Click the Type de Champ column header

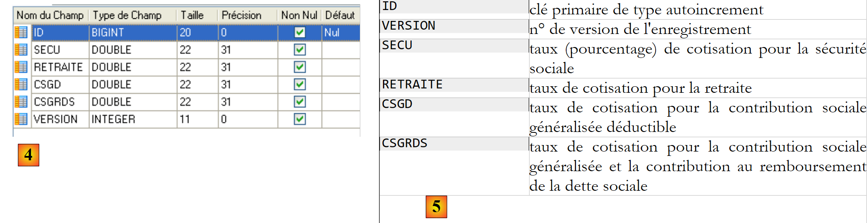coord(127,15)
